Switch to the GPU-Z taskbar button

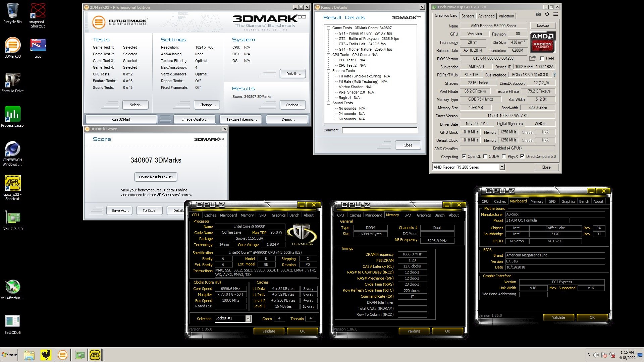point(79,355)
